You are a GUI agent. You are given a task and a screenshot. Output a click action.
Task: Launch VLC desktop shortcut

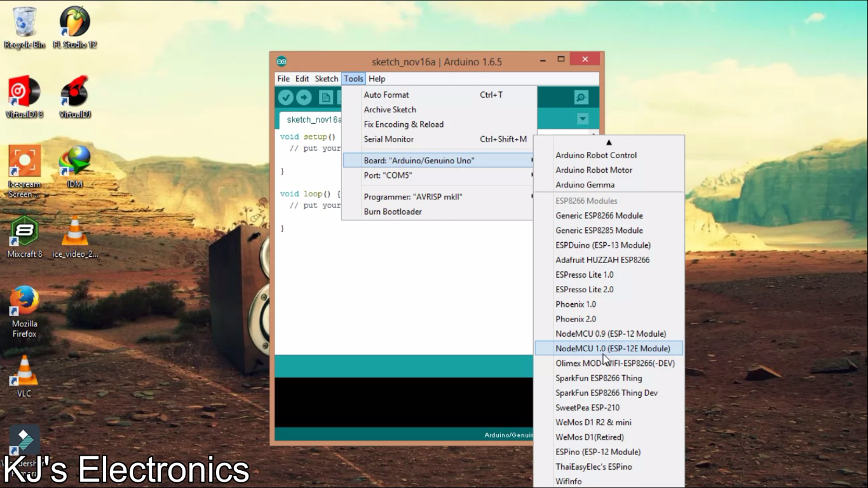click(x=24, y=376)
